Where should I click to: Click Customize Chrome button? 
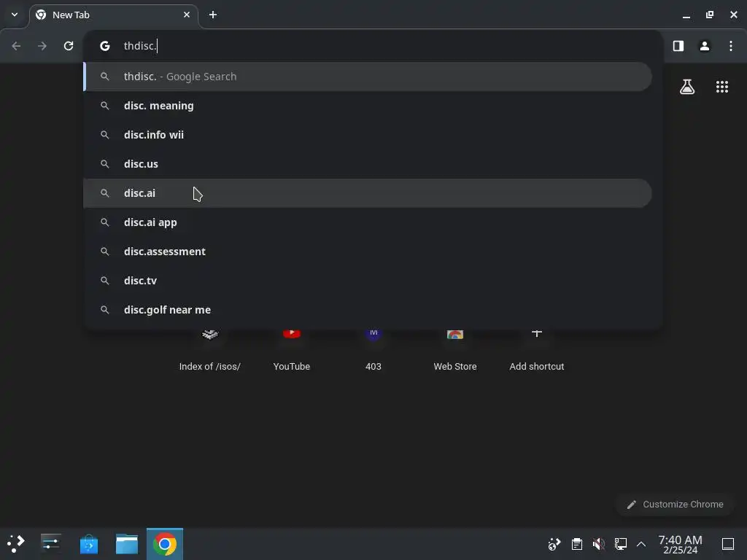[x=675, y=505]
